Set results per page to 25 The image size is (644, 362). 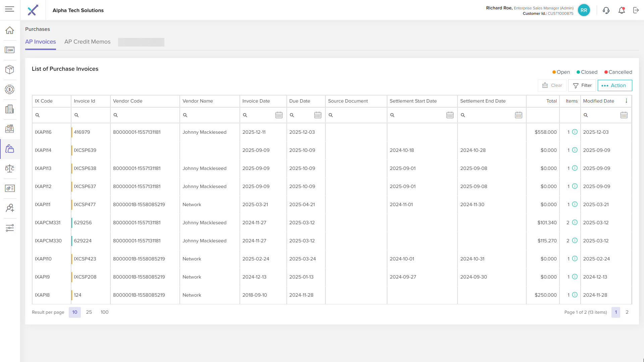click(89, 312)
